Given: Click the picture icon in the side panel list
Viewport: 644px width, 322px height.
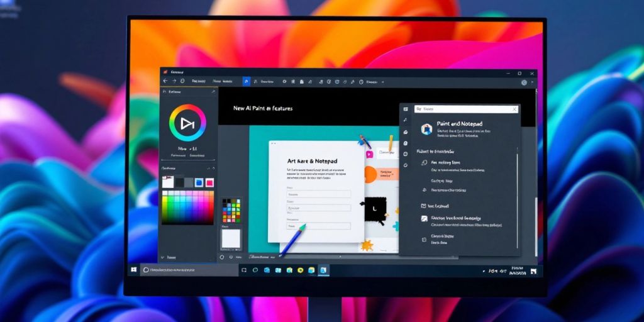Looking at the screenshot, I should coord(425,219).
